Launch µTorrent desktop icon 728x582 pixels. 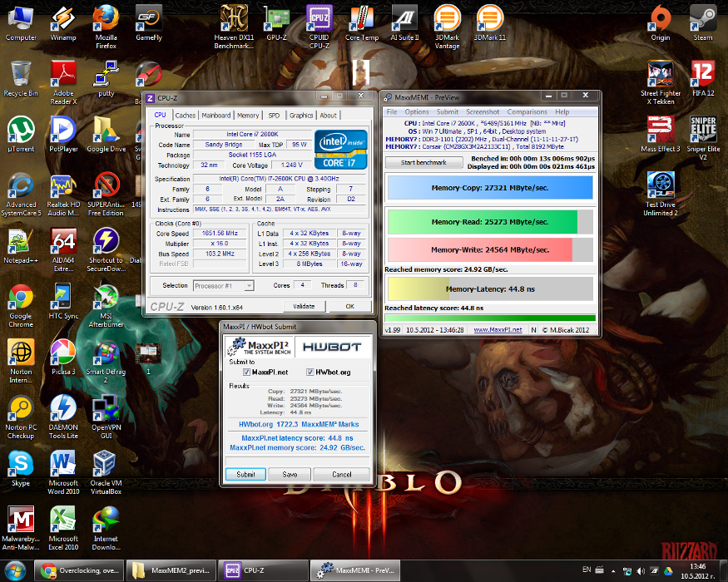click(21, 135)
